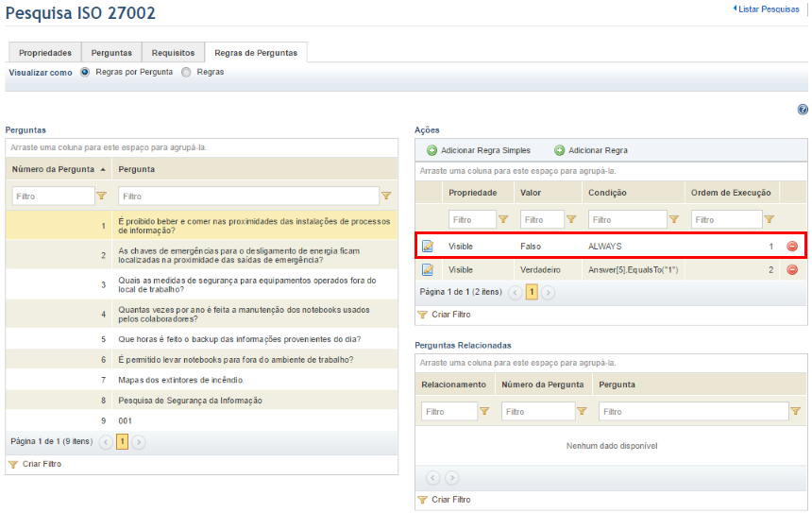Click filter funnel beside Número da Pergunta filter
The height and width of the screenshot is (513, 812).
click(102, 196)
